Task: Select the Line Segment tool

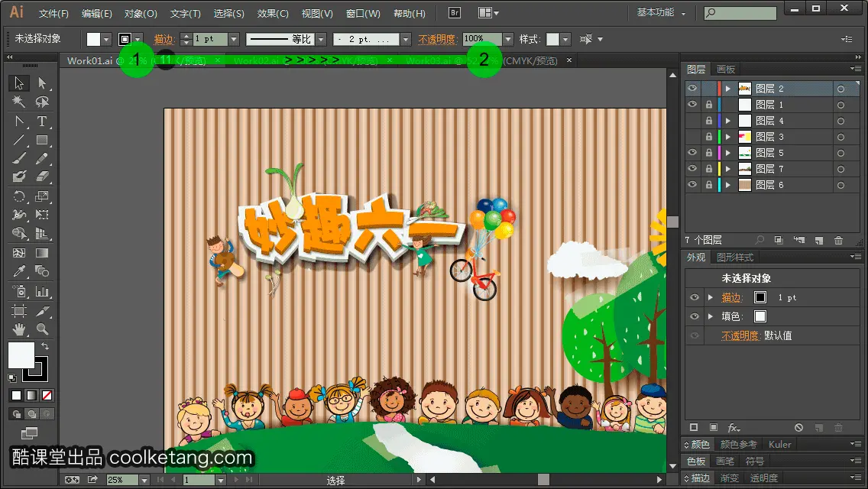Action: pos(19,140)
